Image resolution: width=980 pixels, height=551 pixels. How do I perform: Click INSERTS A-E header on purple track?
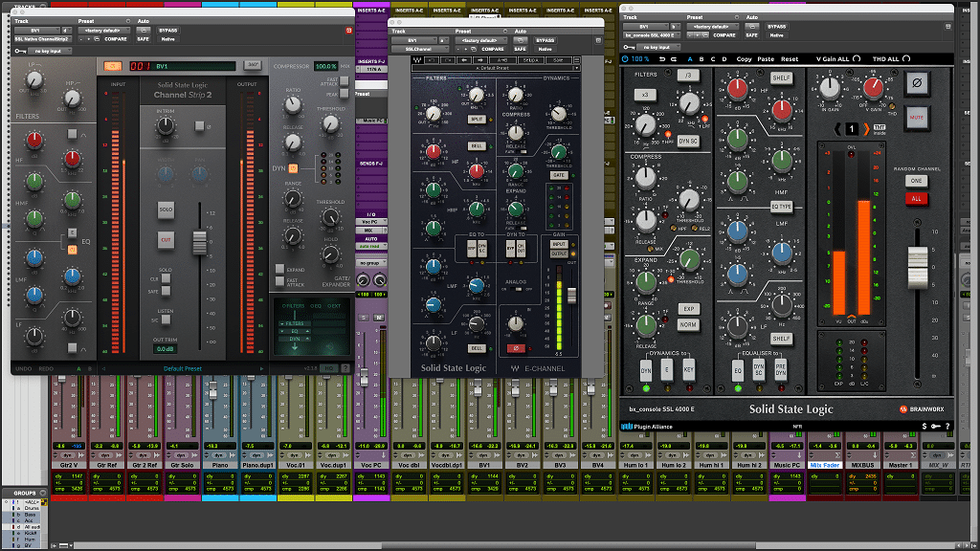tap(371, 11)
